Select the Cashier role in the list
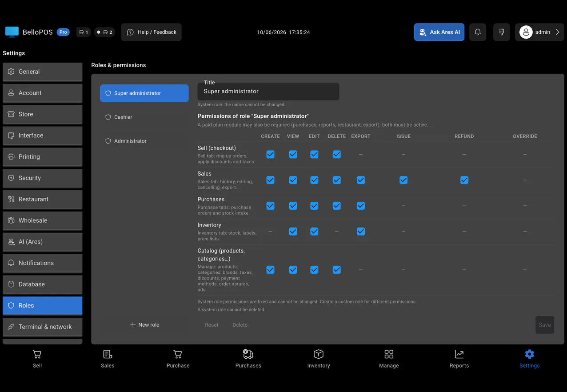Image resolution: width=567 pixels, height=392 pixels. [144, 117]
